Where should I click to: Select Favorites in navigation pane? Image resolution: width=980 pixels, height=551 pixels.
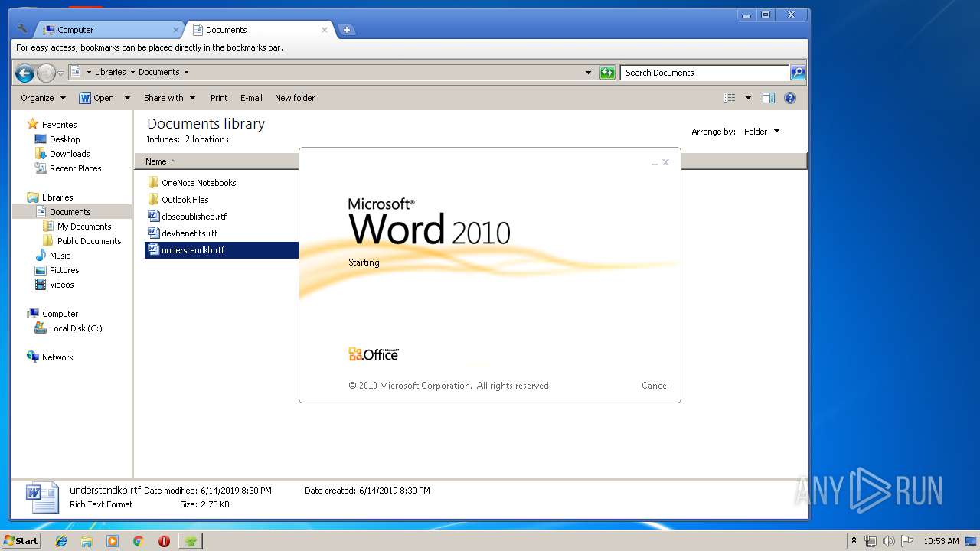coord(59,125)
